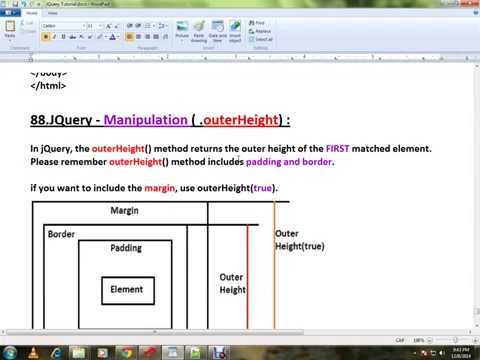Click the horizontal scrollbar thumb
Screen dimensions: 480x360
(x=155, y=332)
